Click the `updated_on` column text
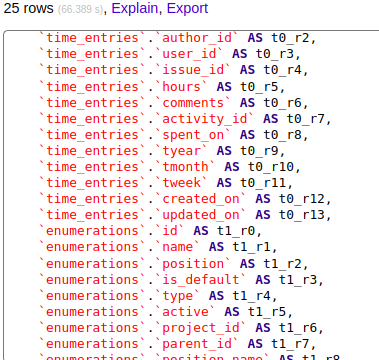 click(201, 215)
